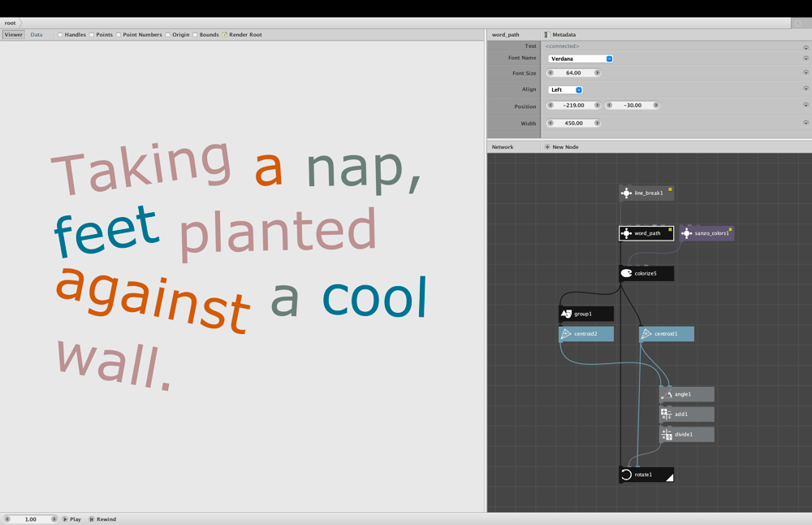Enable the Points checkbox

pos(92,35)
